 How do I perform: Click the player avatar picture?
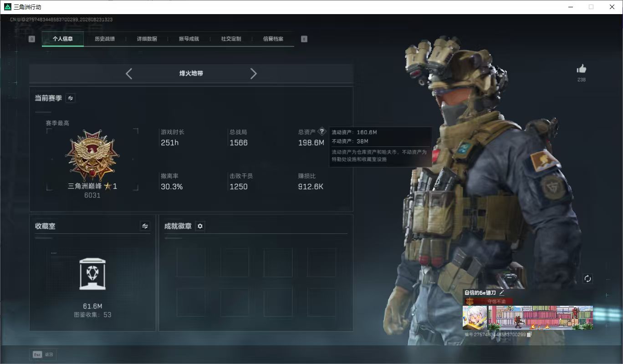click(x=475, y=317)
